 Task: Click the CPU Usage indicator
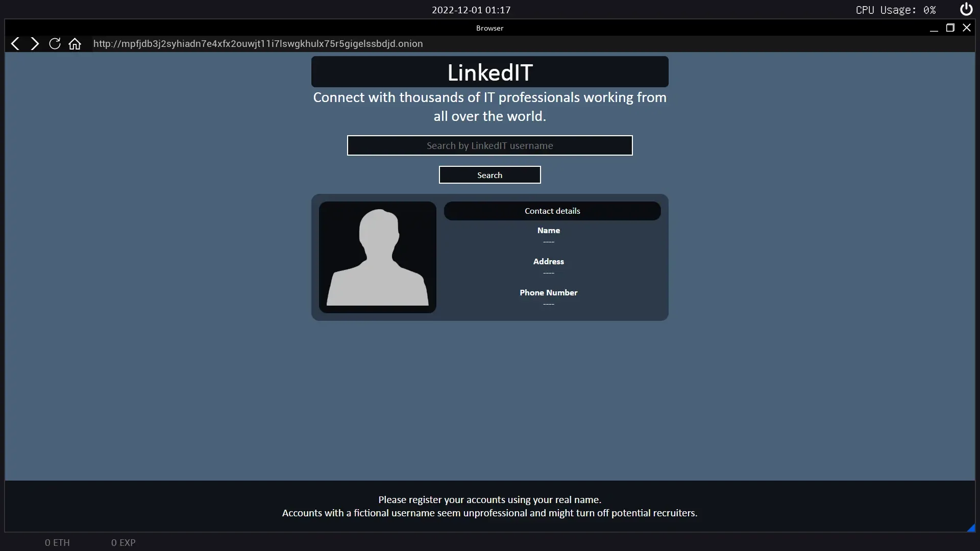tap(895, 10)
